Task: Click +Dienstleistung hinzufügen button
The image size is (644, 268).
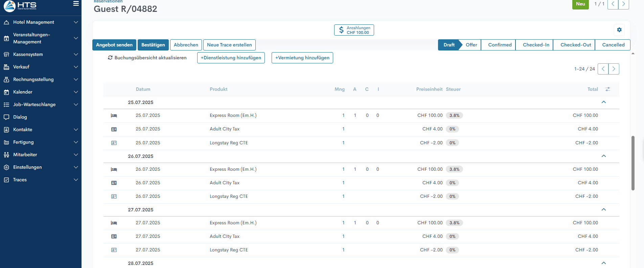Action: click(231, 58)
